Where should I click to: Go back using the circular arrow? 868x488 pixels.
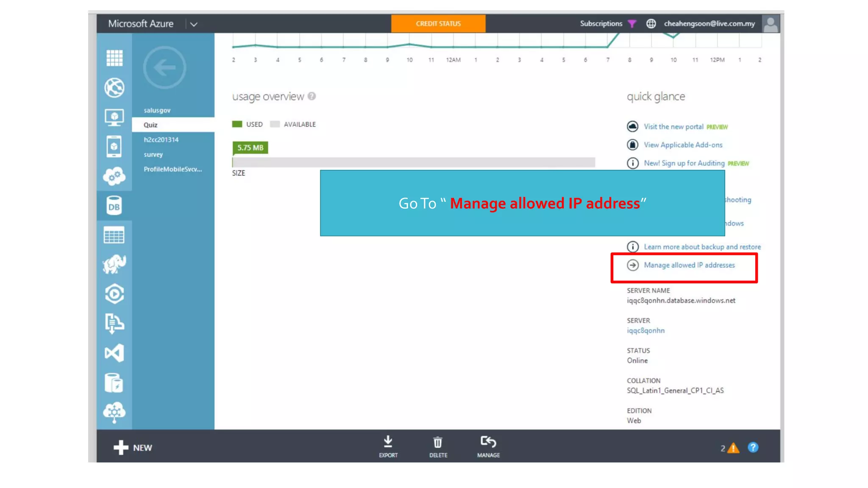point(164,67)
